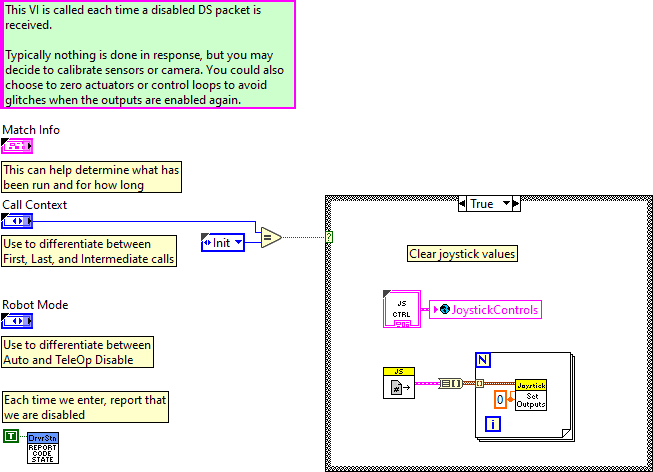
Task: Select the For Loop N count terminal
Action: click(x=483, y=361)
